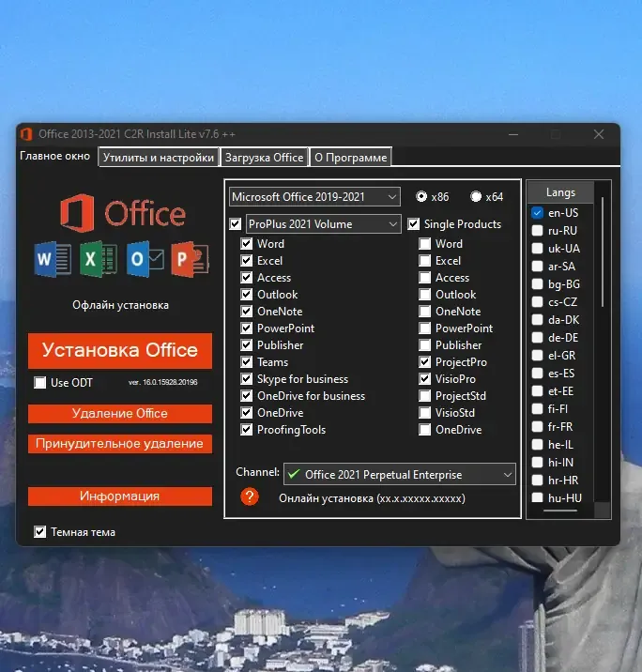The height and width of the screenshot is (672, 642).
Task: Check OneDrive in the Single Products column
Action: pos(424,430)
